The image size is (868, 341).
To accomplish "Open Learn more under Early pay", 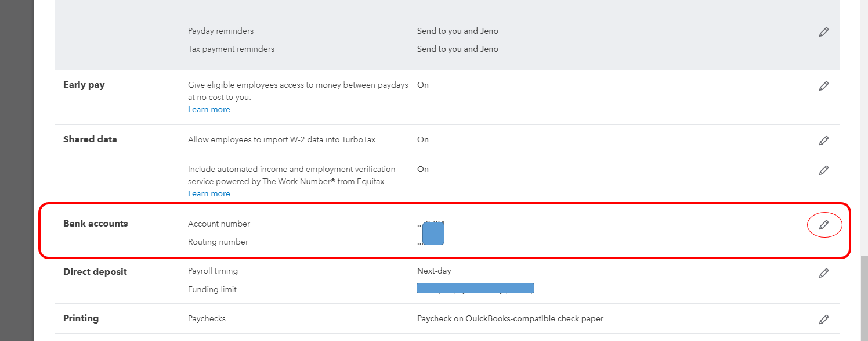I will click(209, 109).
